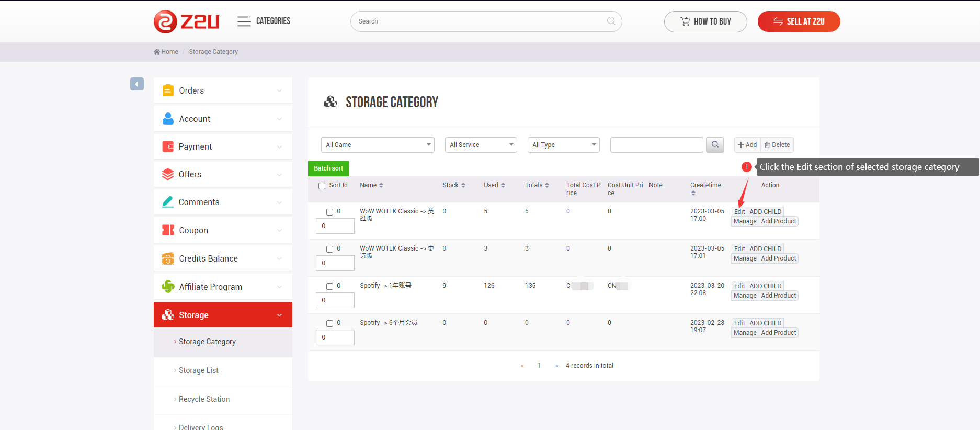
Task: Expand the All Type dropdown
Action: click(563, 145)
